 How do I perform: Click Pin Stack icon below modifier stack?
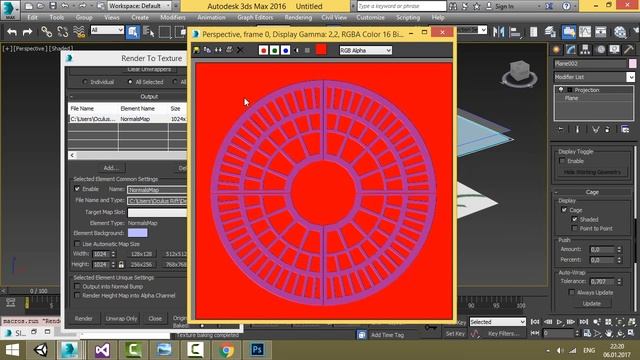(x=561, y=129)
